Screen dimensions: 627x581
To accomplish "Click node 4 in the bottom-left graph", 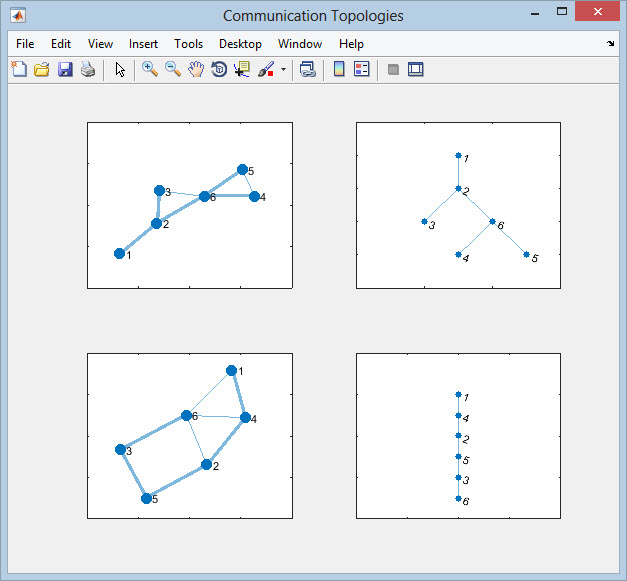I will [245, 418].
